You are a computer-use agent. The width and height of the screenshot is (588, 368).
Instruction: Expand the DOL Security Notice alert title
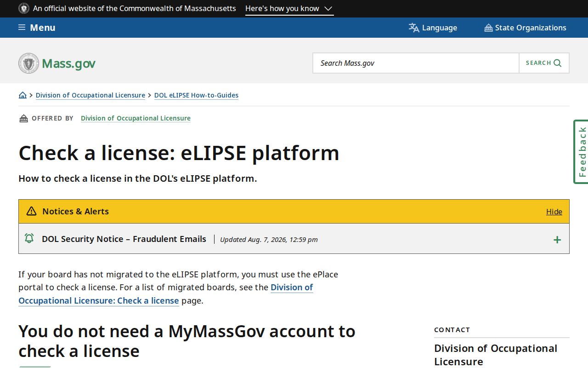(124, 239)
